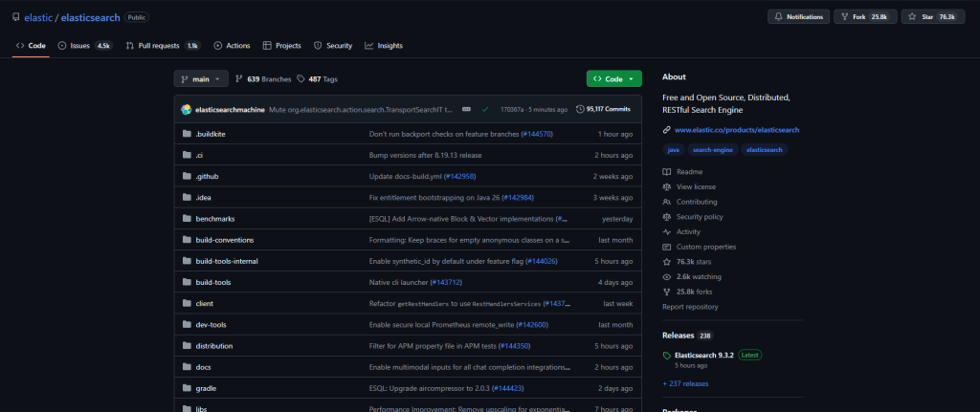
Task: Click the fork icon beside 25.8k forks
Action: (667, 292)
